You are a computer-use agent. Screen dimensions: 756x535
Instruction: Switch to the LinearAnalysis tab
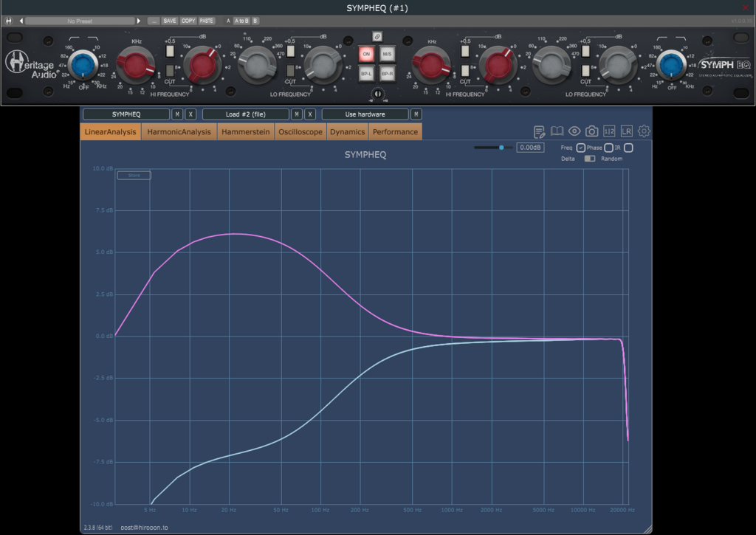coord(111,131)
